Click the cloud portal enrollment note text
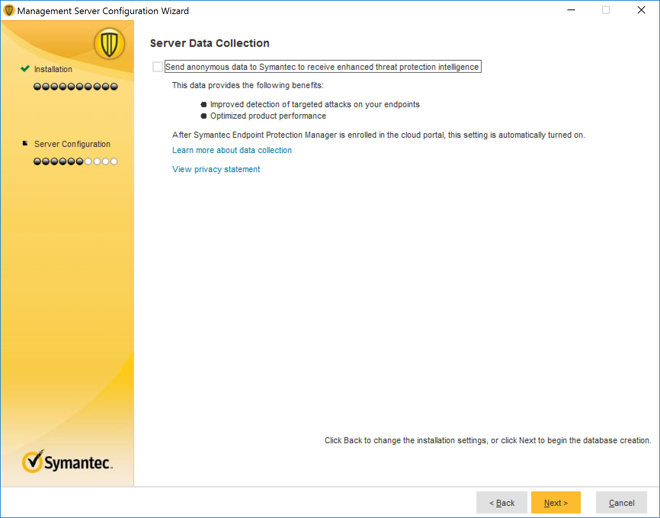The height and width of the screenshot is (518, 660). (x=378, y=135)
